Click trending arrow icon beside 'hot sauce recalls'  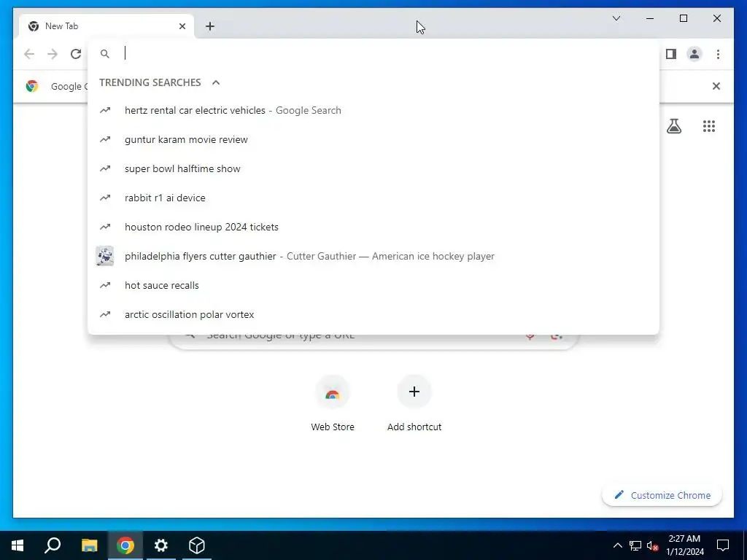[x=105, y=285]
